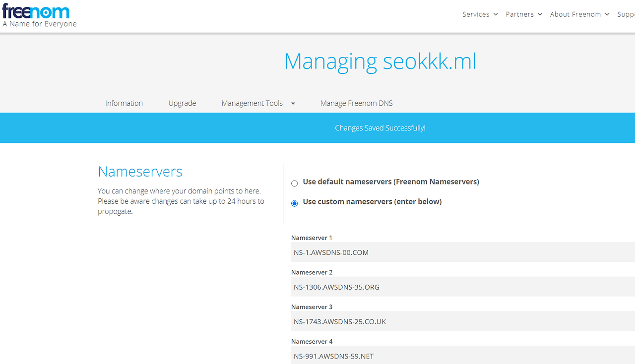Open the Services dropdown menu
Screen dimensions: 635x364
click(x=480, y=14)
